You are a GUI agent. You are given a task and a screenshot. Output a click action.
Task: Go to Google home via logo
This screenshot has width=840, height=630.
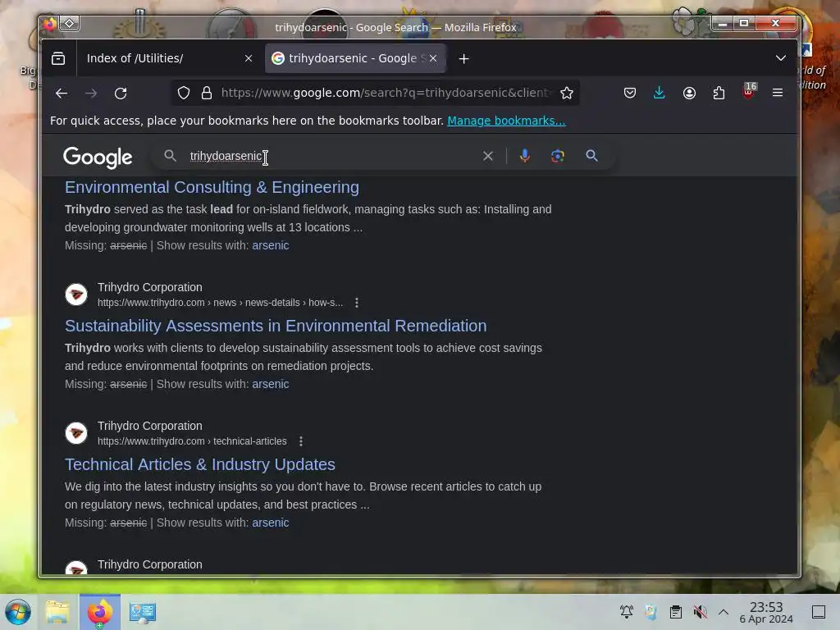coord(98,157)
